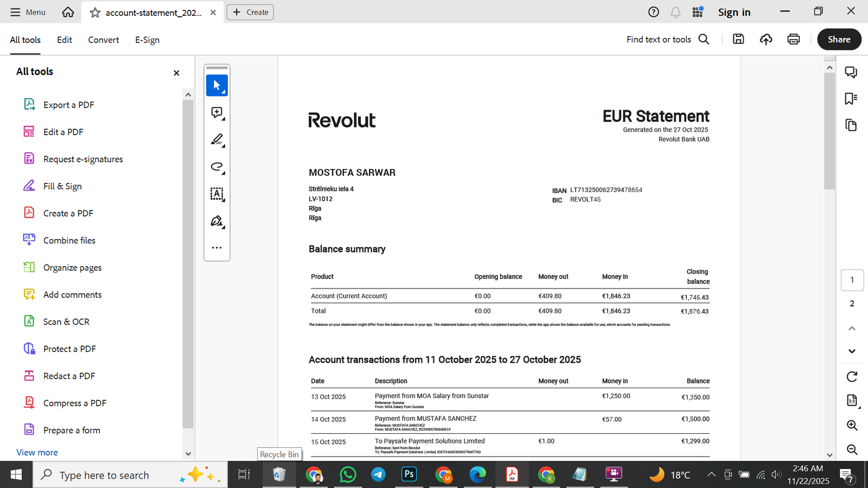Click the Share button
Screen dimensions: 868x488
pyautogui.click(x=839, y=39)
